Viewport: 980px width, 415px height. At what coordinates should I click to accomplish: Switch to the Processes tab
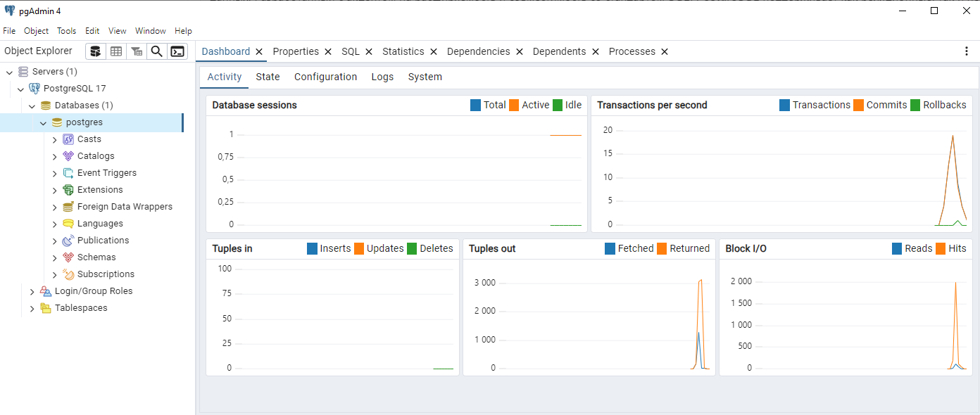pos(632,51)
